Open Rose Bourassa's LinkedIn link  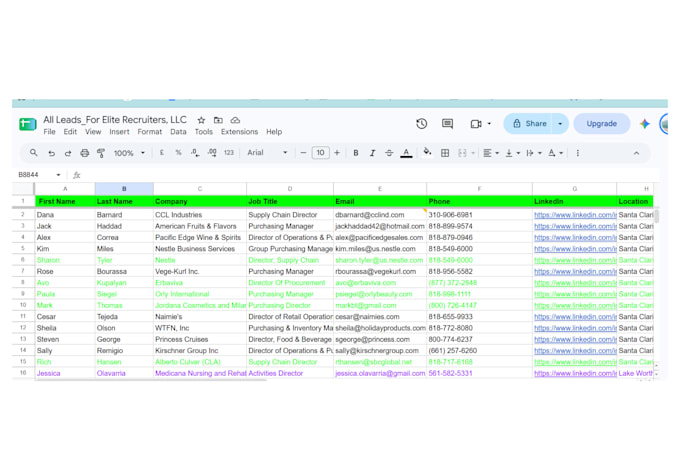click(x=575, y=272)
